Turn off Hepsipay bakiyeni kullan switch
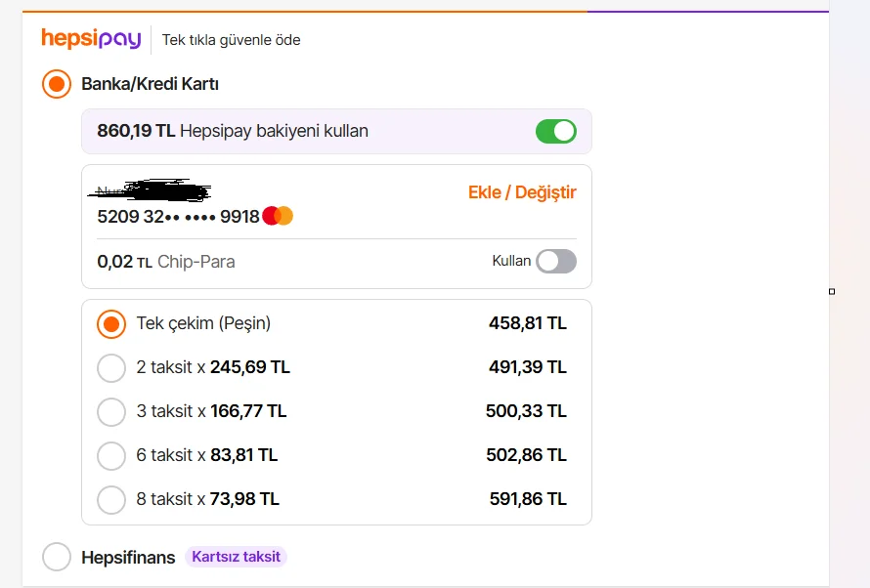The image size is (870, 588). pyautogui.click(x=556, y=131)
